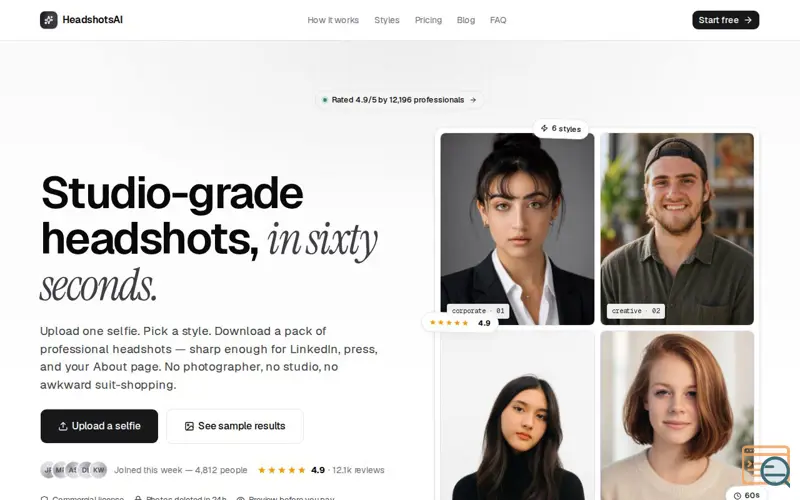Click the "corporate · 01" label
This screenshot has width=800, height=500.
pyautogui.click(x=478, y=311)
